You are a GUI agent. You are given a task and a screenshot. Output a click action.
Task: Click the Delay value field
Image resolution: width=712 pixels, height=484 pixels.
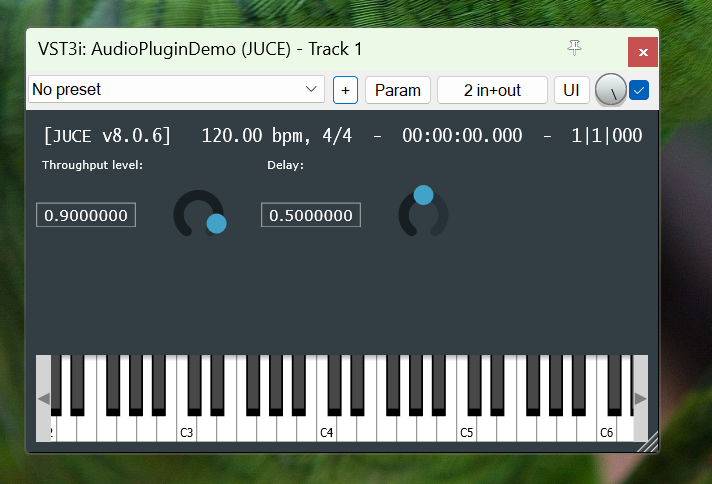pos(311,215)
